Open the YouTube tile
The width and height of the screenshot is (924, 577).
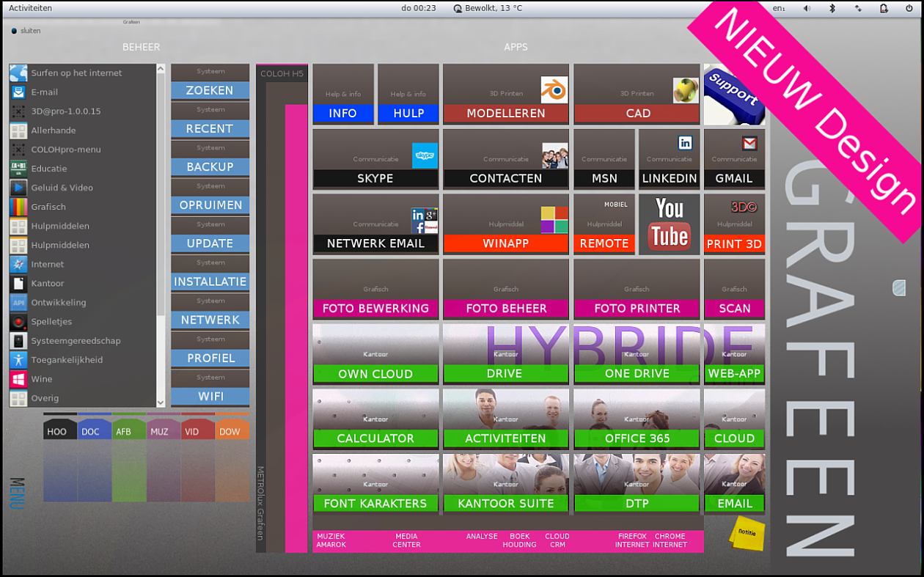[x=669, y=224]
